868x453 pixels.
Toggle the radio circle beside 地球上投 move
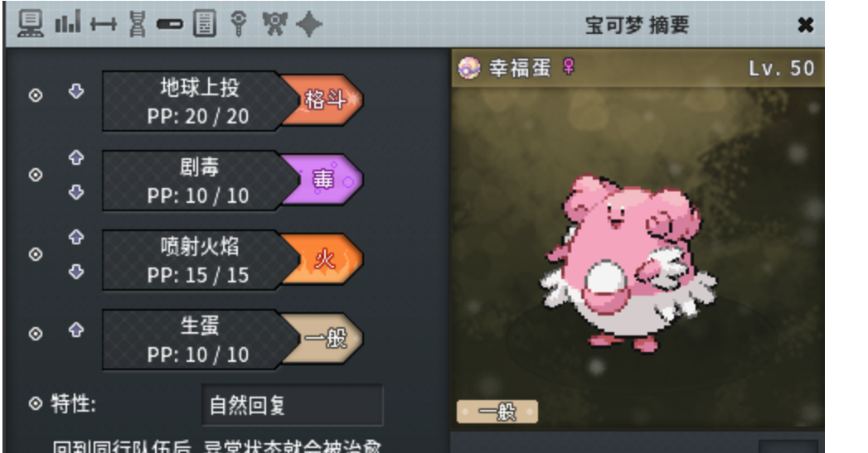click(36, 95)
